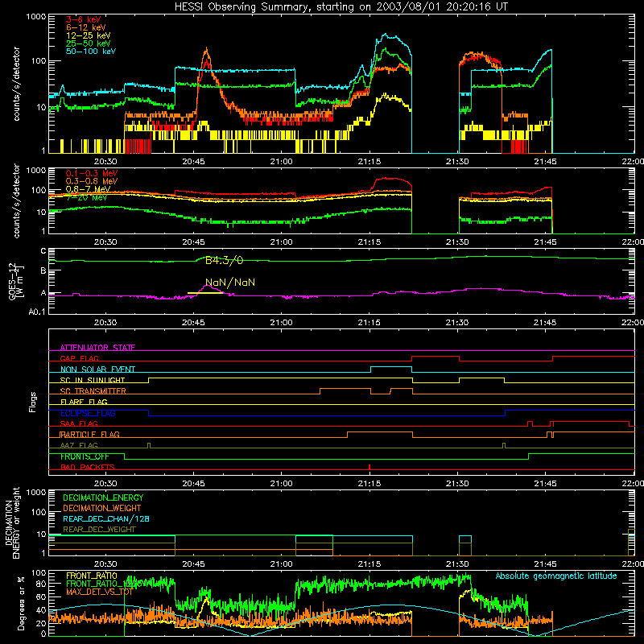Click the NaN/NaN annotation in GOES panel
This screenshot has height=644, width=644.
[x=230, y=283]
